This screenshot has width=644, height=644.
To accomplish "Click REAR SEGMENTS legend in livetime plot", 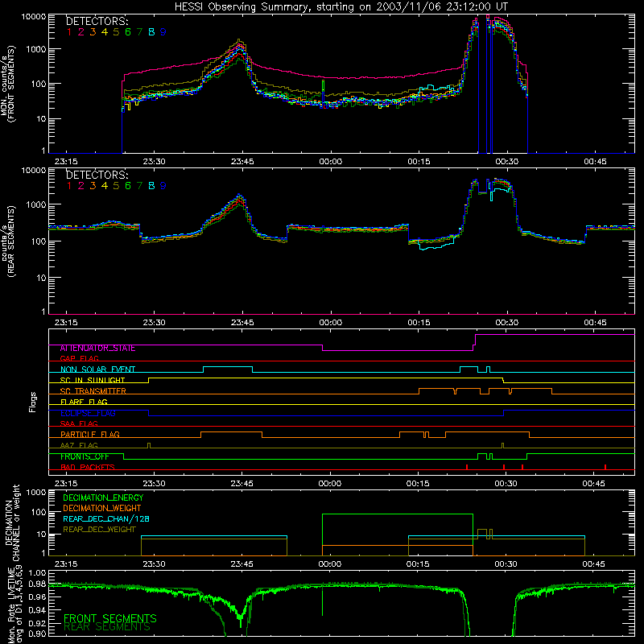I will point(107,627).
